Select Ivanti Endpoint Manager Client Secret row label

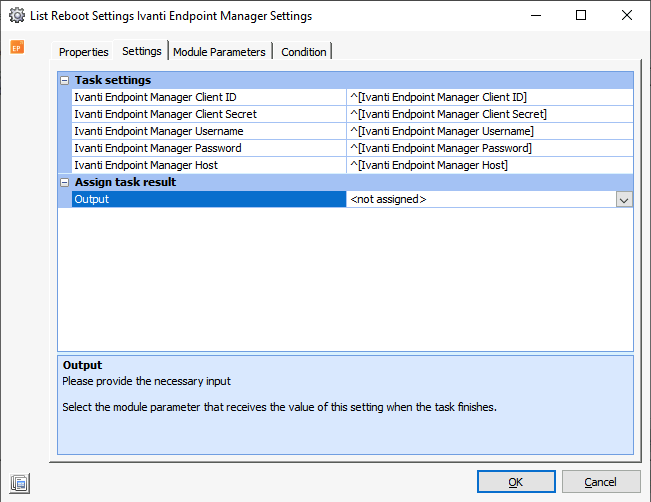(x=209, y=114)
